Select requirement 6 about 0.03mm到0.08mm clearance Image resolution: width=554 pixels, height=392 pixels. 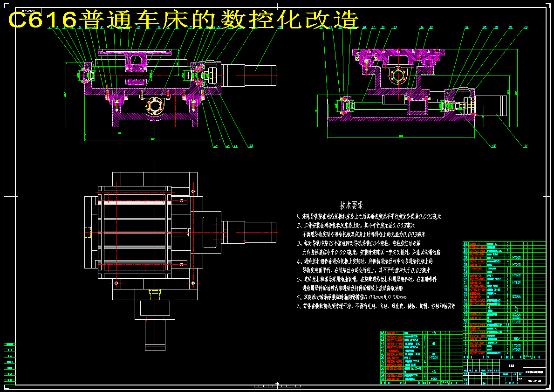pyautogui.click(x=351, y=298)
